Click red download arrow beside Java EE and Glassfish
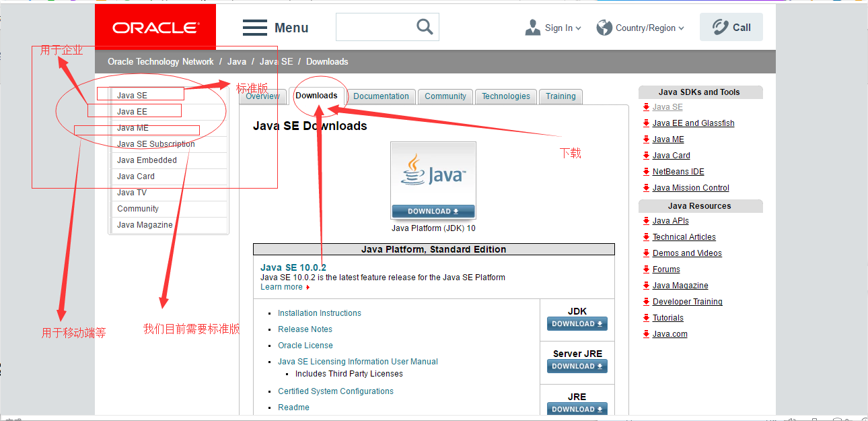The width and height of the screenshot is (868, 421). click(646, 123)
